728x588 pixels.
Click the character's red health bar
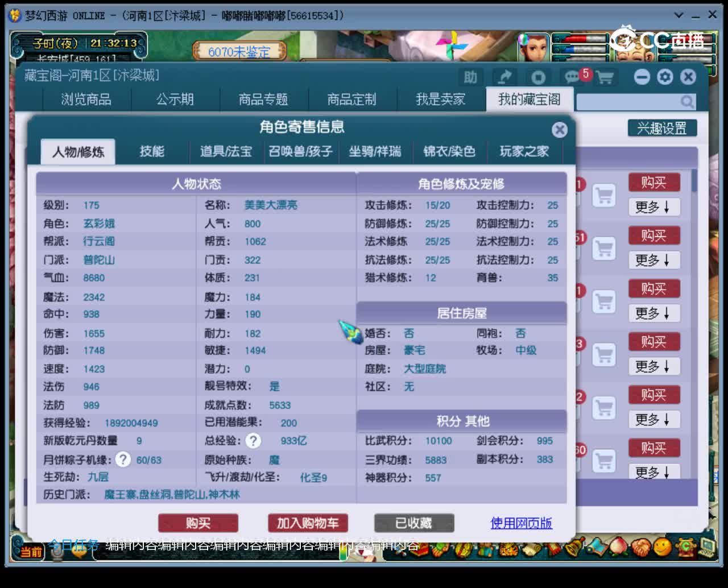point(581,39)
